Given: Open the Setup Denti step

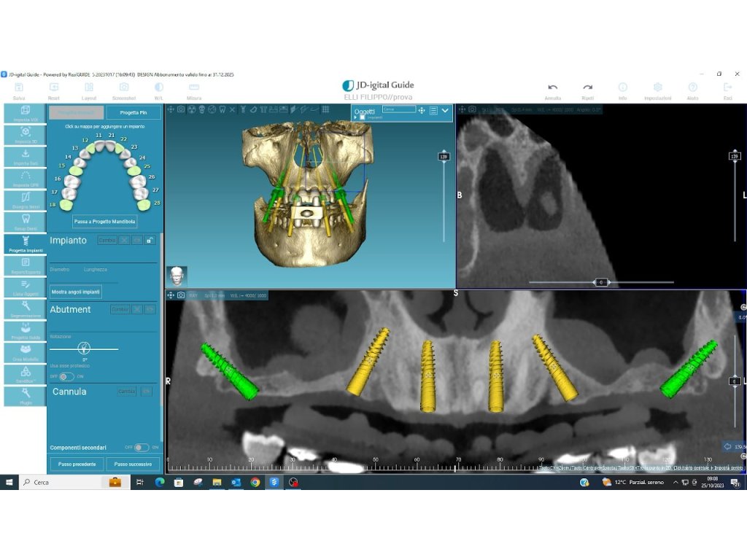Looking at the screenshot, I should tap(26, 222).
